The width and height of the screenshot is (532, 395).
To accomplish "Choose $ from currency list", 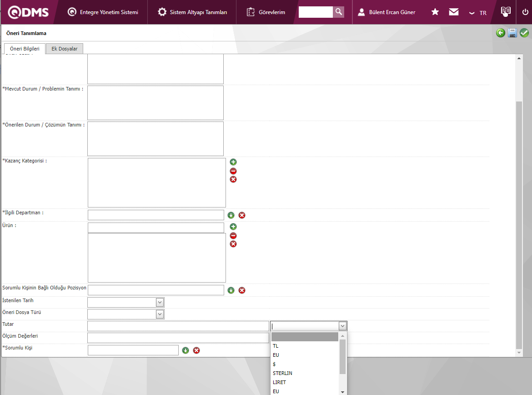I will click(x=305, y=364).
